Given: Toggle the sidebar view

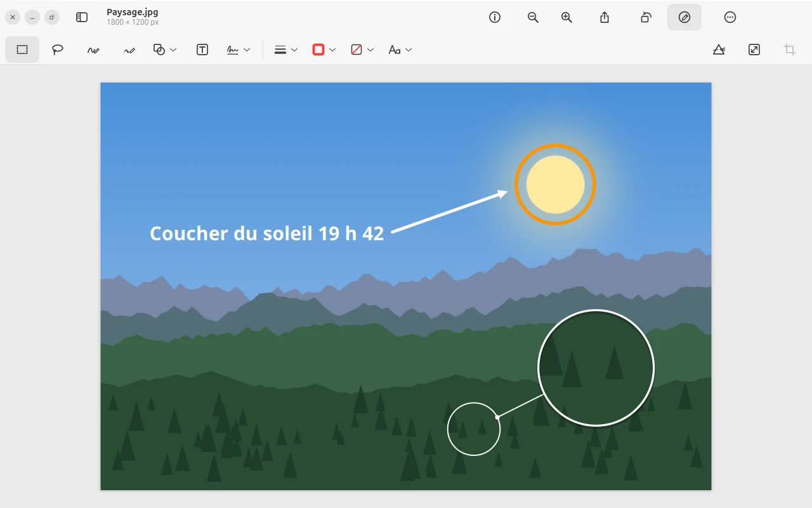Looking at the screenshot, I should (82, 17).
